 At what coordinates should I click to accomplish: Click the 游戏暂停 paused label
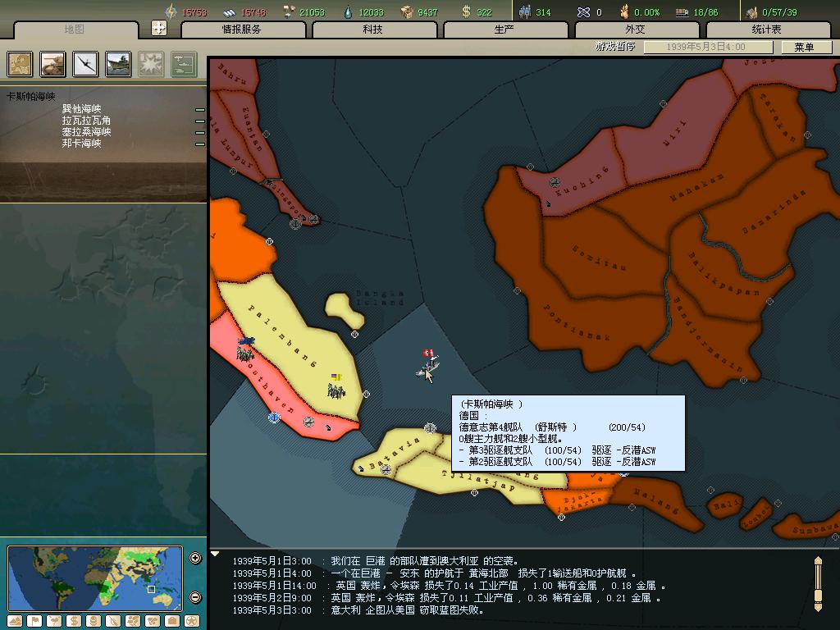(x=615, y=47)
